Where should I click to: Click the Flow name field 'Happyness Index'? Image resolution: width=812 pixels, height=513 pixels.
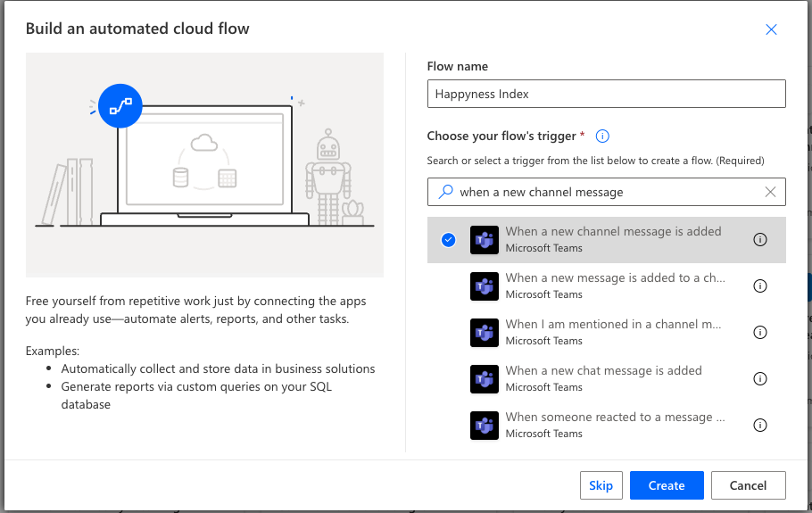click(606, 94)
